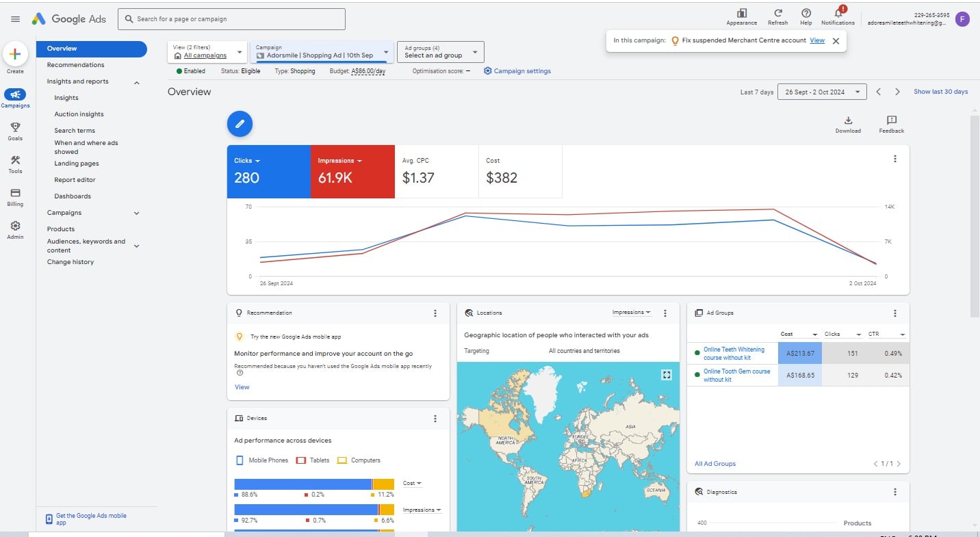Open Goals from the left rail

coord(15,131)
